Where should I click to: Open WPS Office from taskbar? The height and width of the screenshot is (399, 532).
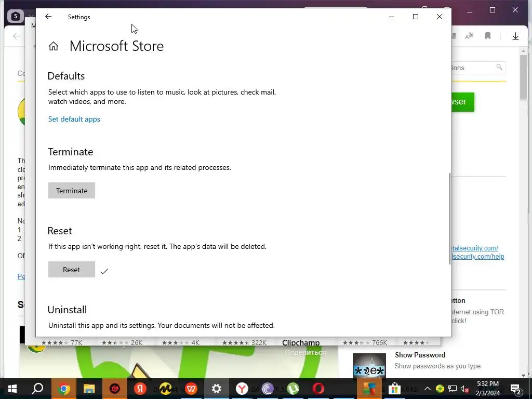tap(191, 389)
